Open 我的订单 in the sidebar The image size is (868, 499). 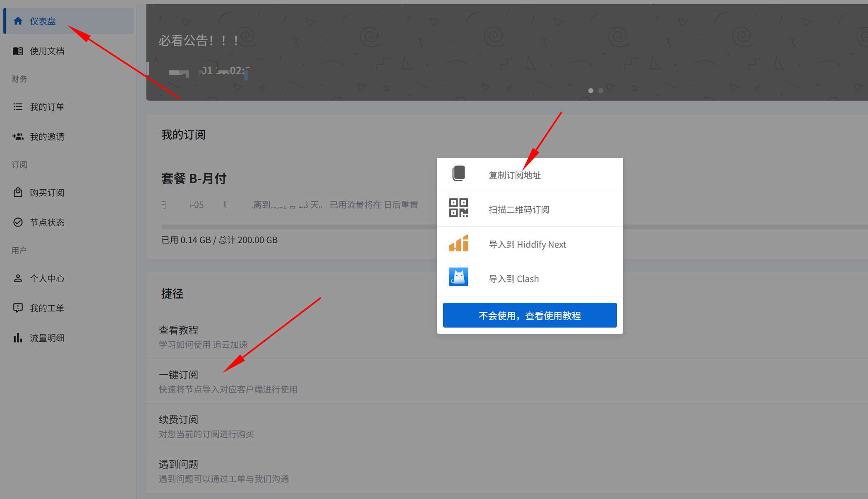tap(47, 107)
